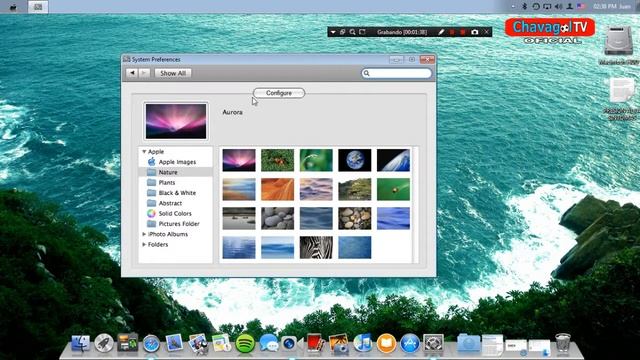Open the Juan user menu
640x360 pixels.
click(x=625, y=7)
